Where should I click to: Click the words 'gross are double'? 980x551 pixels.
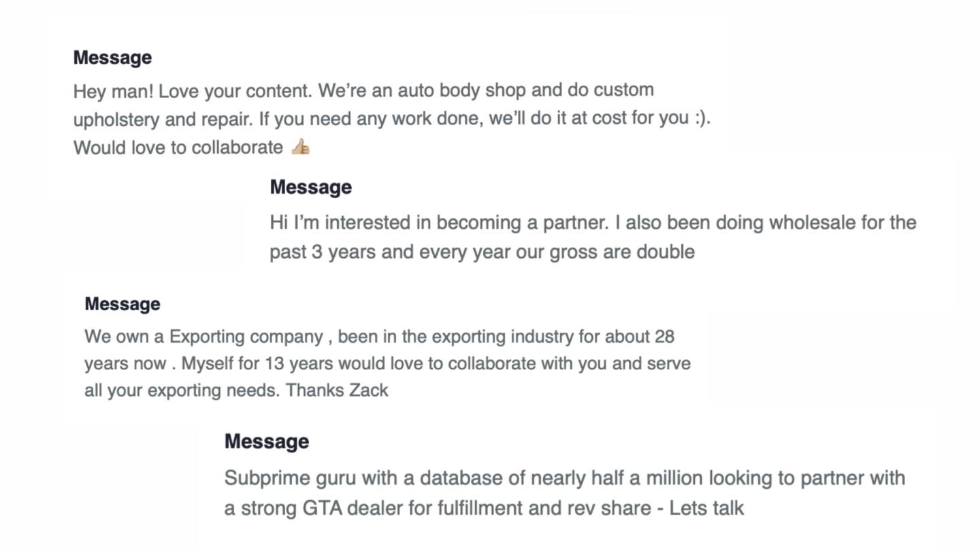pyautogui.click(x=622, y=252)
